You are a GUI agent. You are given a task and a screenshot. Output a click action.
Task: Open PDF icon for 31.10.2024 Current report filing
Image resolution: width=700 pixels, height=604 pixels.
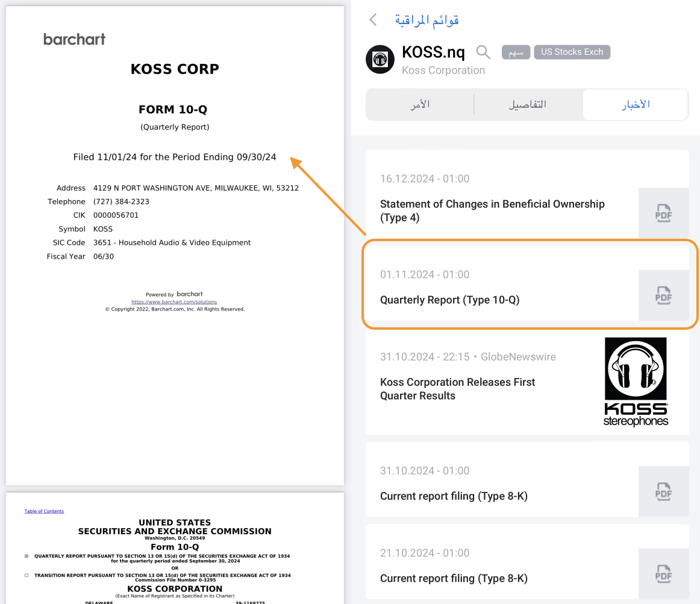pos(663,491)
